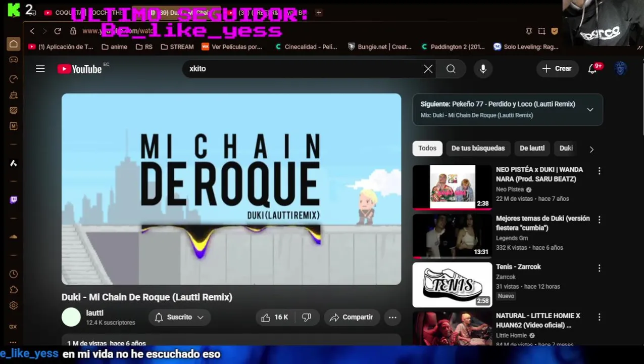644x364 pixels.
Task: Reload the page with refresh icon
Action: (58, 31)
